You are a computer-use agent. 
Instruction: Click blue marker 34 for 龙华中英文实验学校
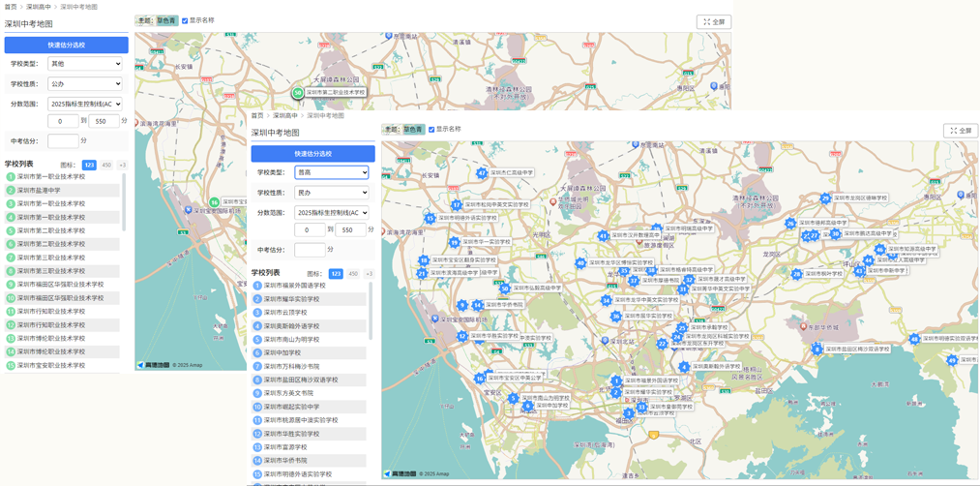pos(606,300)
